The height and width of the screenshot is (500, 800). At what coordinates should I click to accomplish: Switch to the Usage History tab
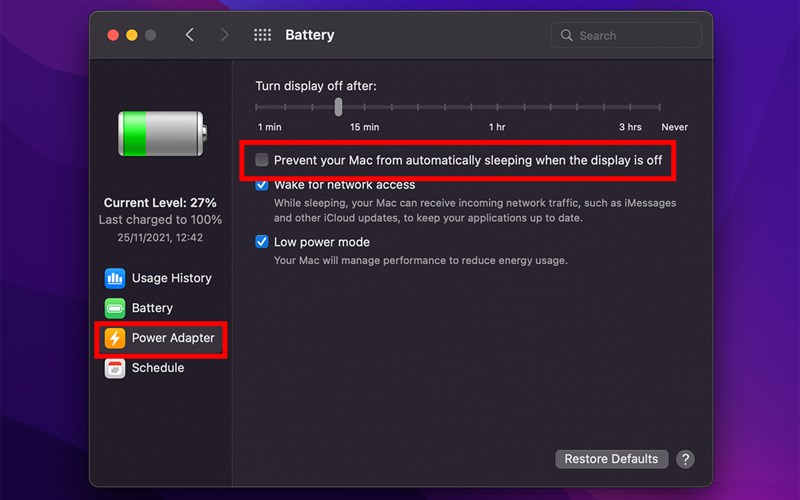click(171, 278)
